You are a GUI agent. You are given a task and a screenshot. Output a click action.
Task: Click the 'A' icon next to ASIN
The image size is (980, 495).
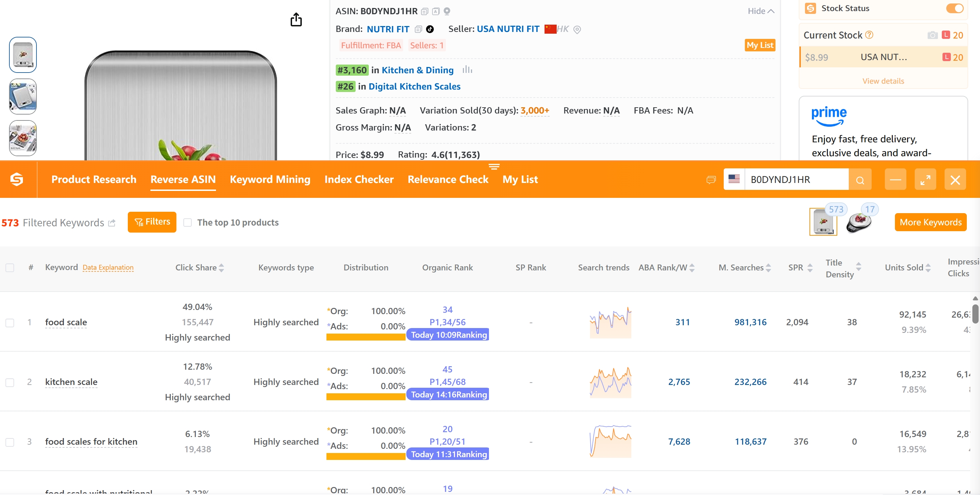(436, 11)
